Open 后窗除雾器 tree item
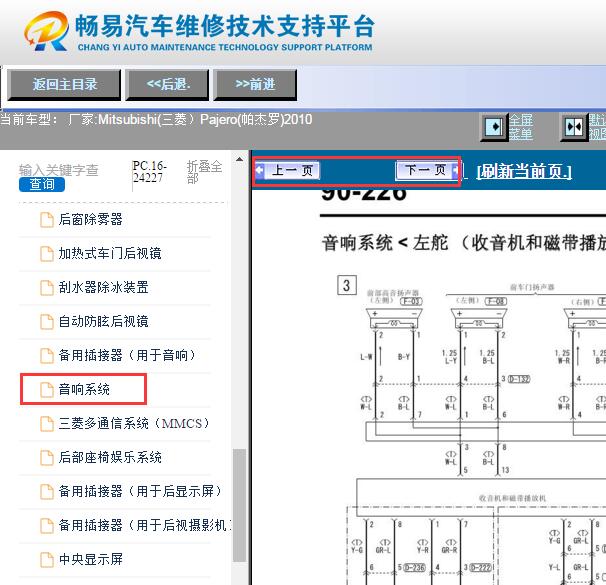The width and height of the screenshot is (606, 585). click(x=90, y=219)
